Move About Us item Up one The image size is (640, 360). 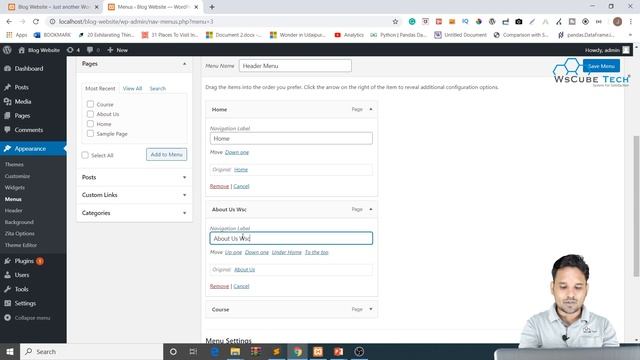(x=233, y=252)
